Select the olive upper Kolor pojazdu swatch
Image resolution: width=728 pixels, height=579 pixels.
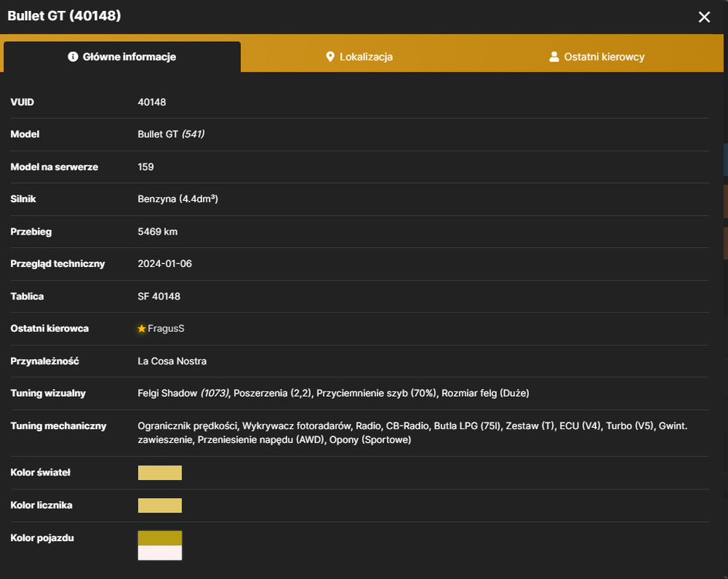160,538
